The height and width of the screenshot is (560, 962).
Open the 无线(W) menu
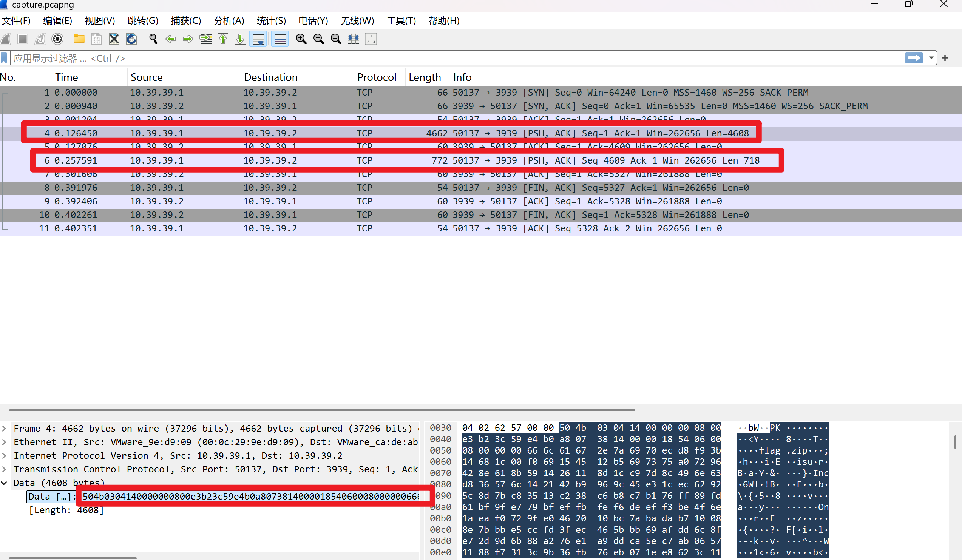click(x=357, y=21)
